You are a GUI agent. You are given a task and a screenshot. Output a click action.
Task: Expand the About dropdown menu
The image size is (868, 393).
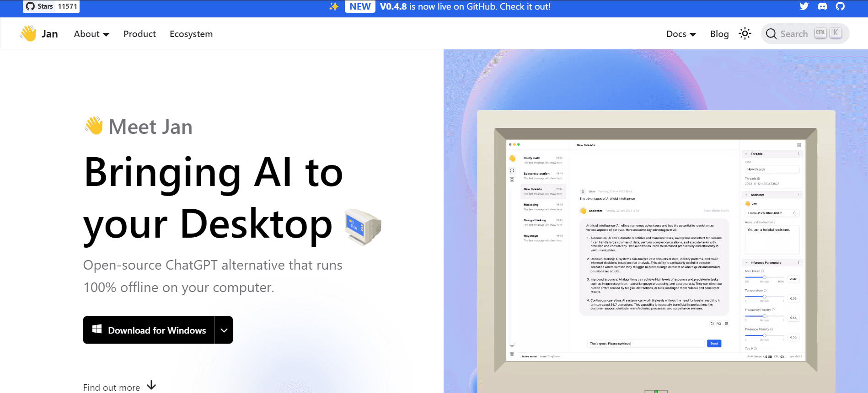click(91, 34)
